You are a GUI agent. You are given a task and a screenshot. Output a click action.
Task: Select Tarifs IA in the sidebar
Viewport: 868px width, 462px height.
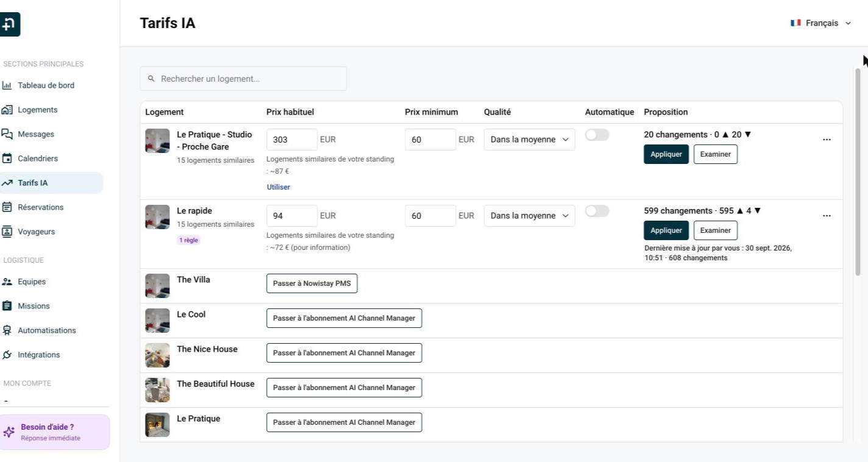coord(51,183)
